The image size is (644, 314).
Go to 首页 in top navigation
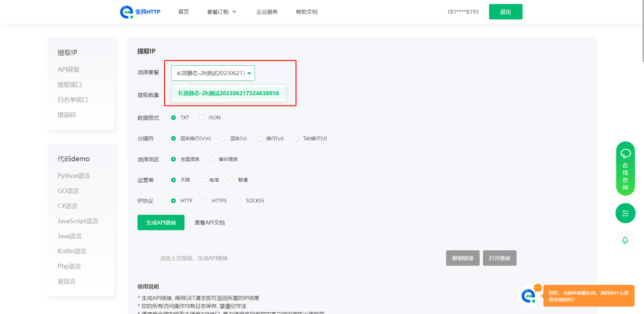[183, 12]
